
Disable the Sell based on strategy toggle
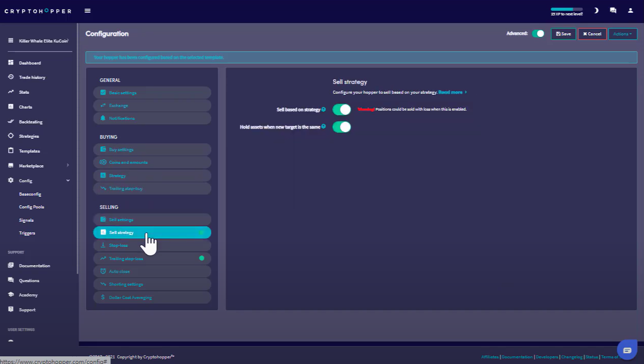point(341,110)
